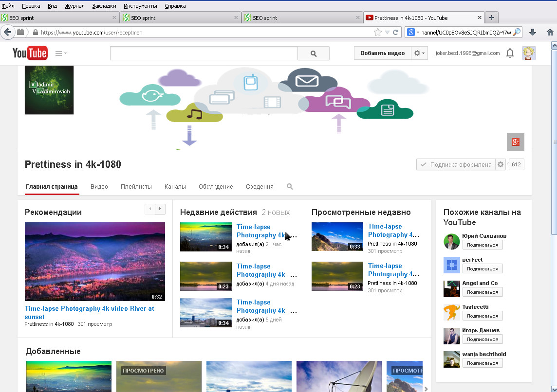Click the Добавить видео button
The height and width of the screenshot is (392, 557).
[383, 53]
